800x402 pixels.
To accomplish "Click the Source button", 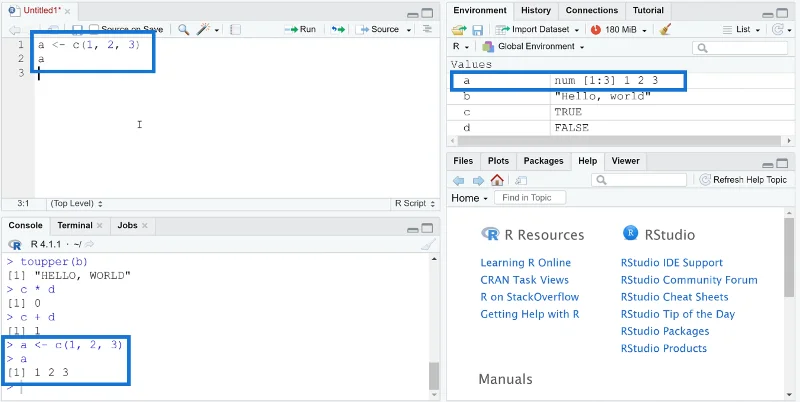I will pos(379,30).
